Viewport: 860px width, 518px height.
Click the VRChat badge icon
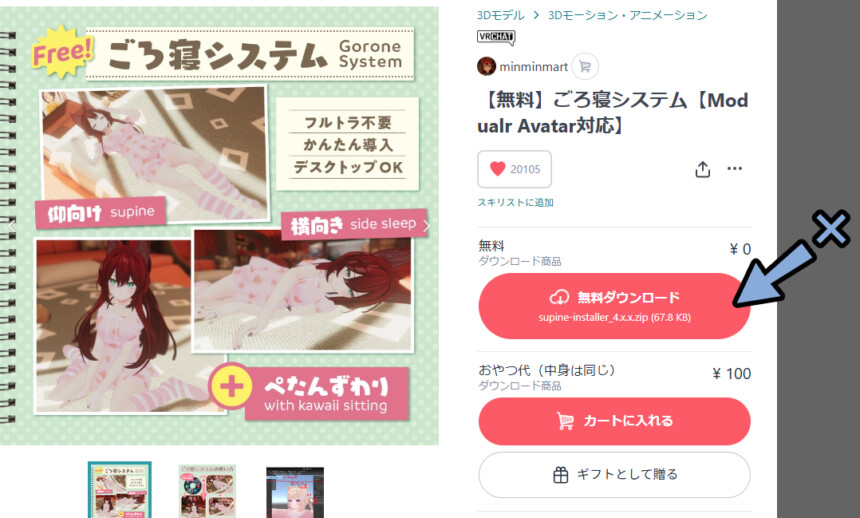[x=496, y=37]
